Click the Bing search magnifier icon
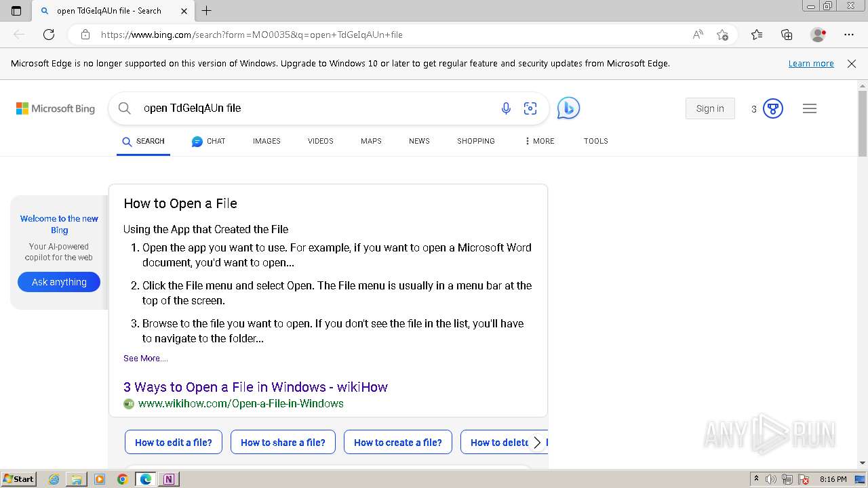 click(x=124, y=108)
